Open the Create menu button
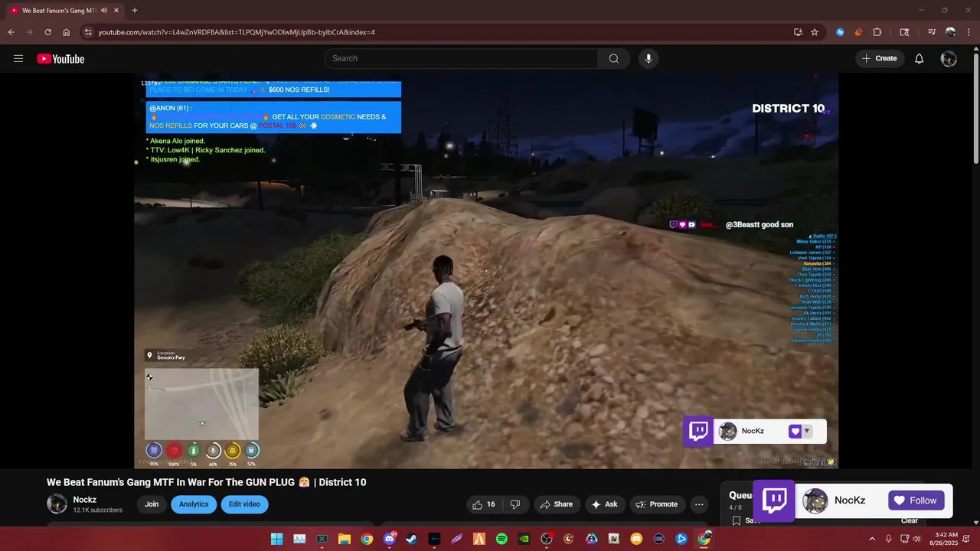The height and width of the screenshot is (551, 980). 880,59
